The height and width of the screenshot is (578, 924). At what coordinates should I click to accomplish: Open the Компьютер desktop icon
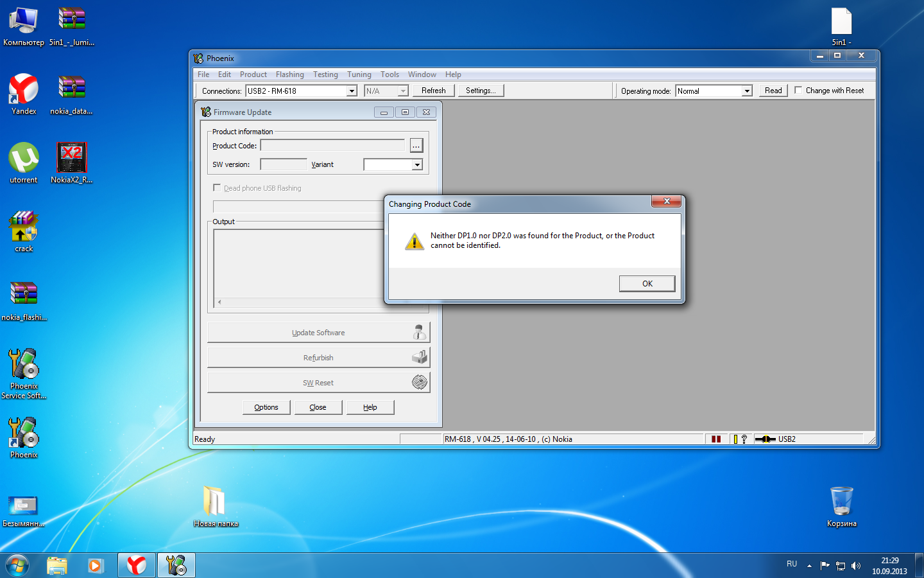click(x=24, y=26)
